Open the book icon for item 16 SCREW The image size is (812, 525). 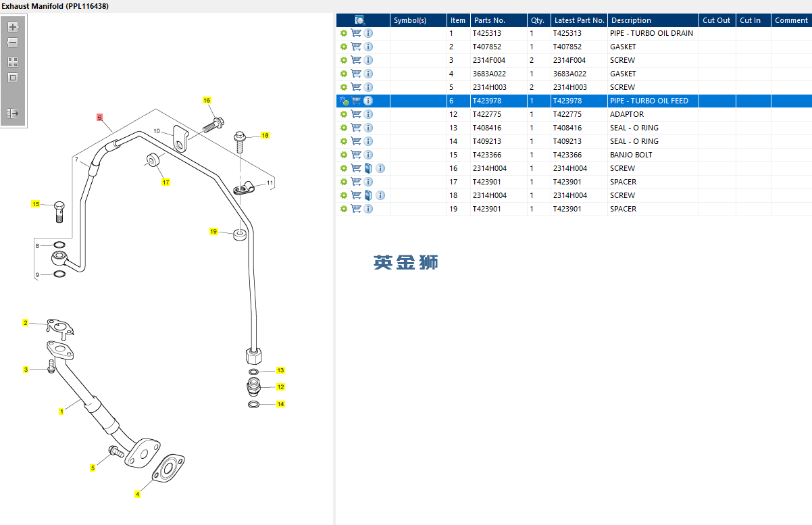tap(368, 168)
